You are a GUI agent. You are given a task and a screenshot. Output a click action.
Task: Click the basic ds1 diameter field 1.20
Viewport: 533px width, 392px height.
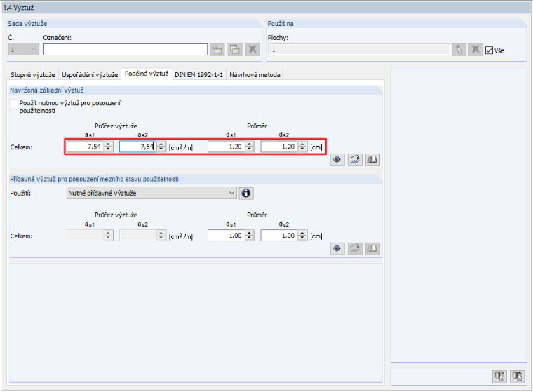coord(226,147)
